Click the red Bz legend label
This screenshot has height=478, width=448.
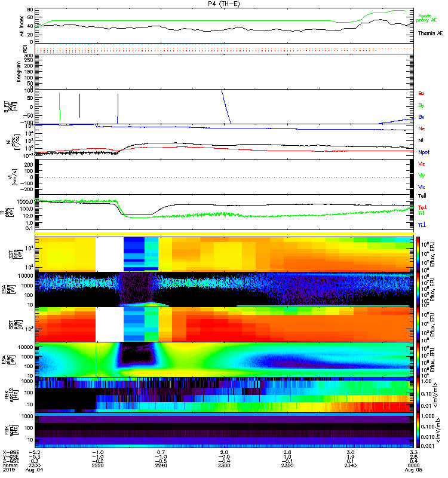click(421, 93)
